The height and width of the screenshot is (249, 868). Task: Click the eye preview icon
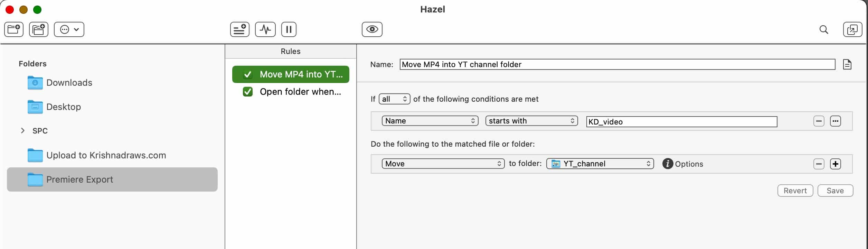pos(372,29)
